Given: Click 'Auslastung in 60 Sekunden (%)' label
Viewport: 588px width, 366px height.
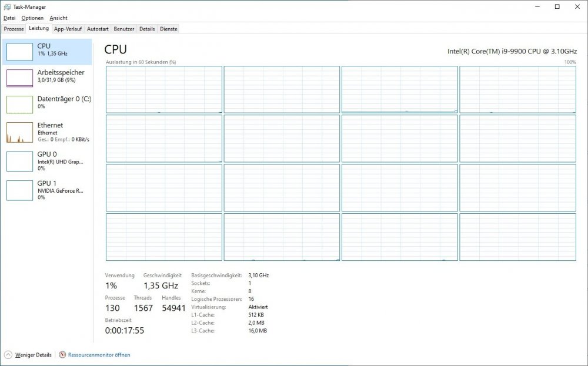Looking at the screenshot, I should click(x=141, y=62).
